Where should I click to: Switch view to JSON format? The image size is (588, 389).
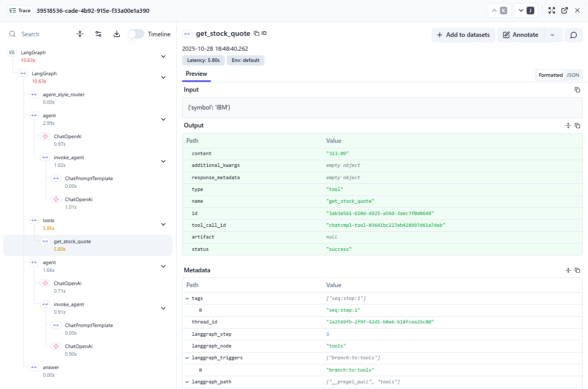click(x=573, y=75)
